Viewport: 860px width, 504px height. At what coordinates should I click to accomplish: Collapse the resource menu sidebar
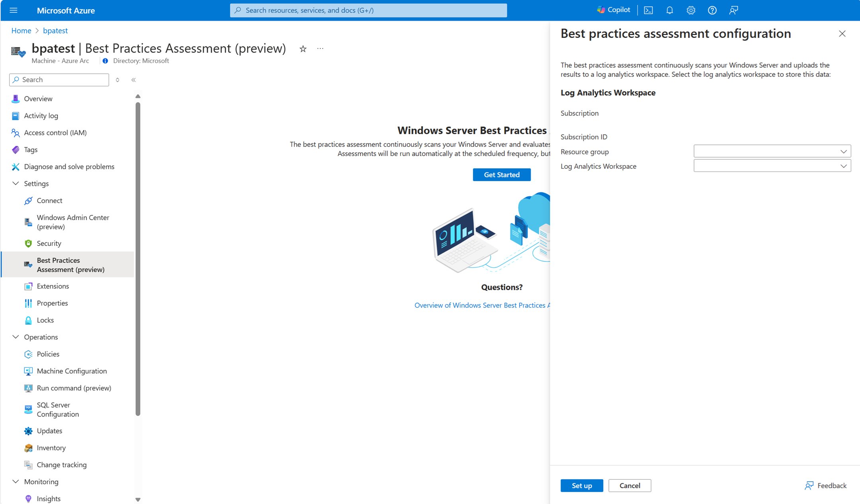133,80
